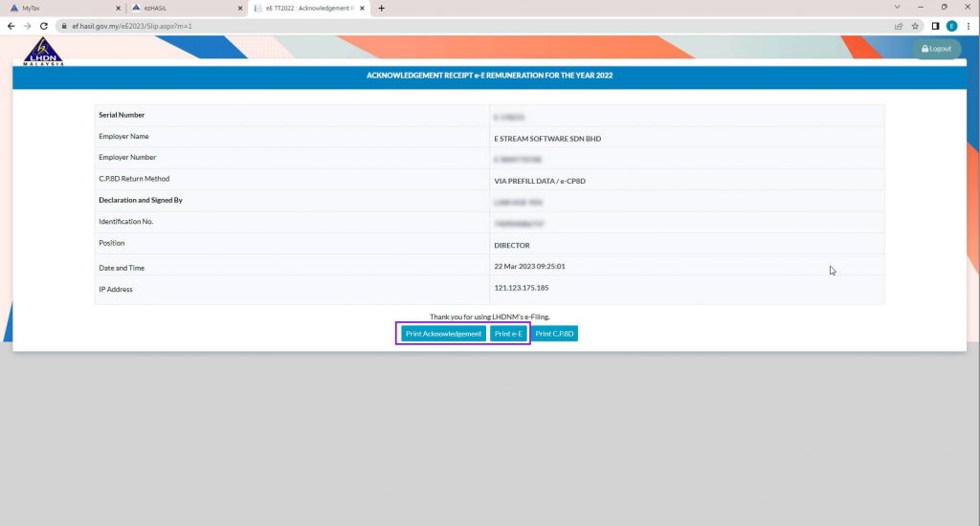Open the Chrome profile avatar
980x526 pixels.
click(951, 26)
